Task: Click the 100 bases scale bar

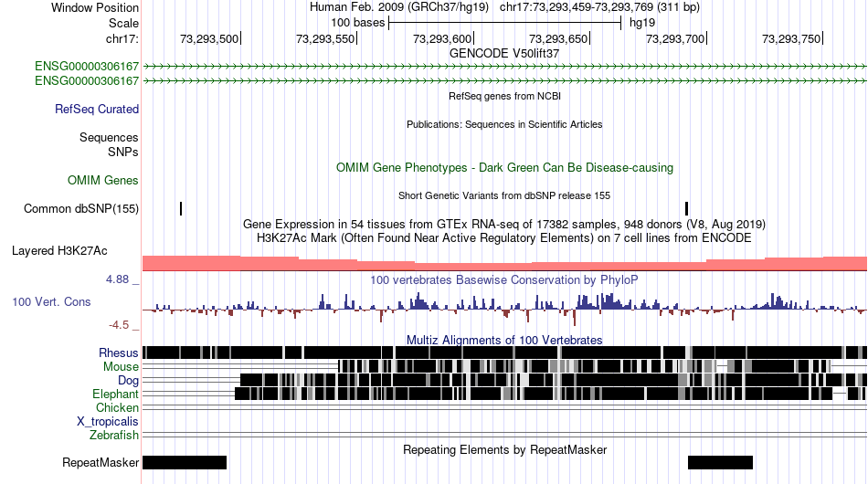Action: pyautogui.click(x=505, y=23)
